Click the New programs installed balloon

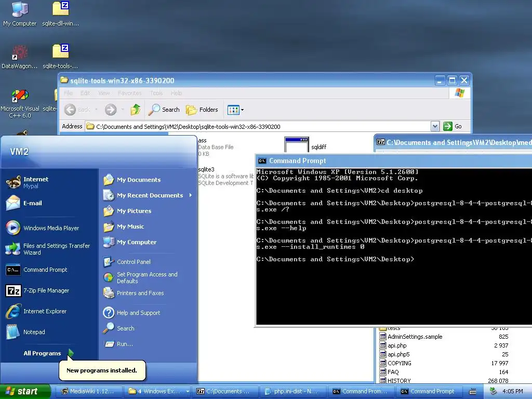pos(102,370)
